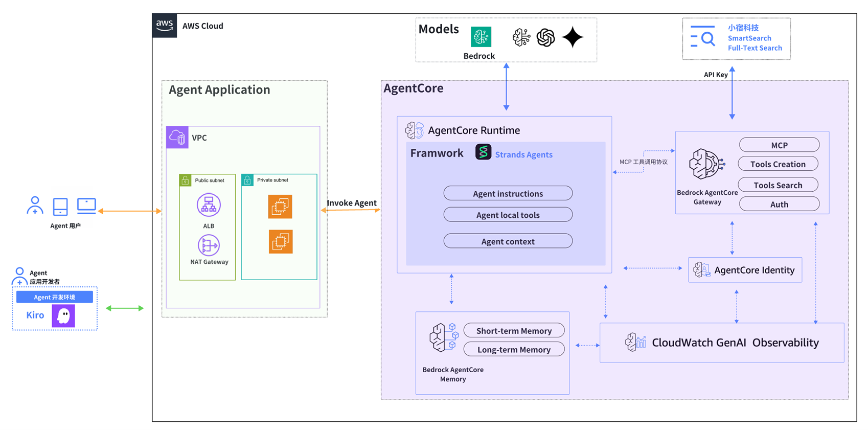Select the SmartSearch magnifier icon
Image resolution: width=868 pixels, height=430 pixels.
pos(703,37)
